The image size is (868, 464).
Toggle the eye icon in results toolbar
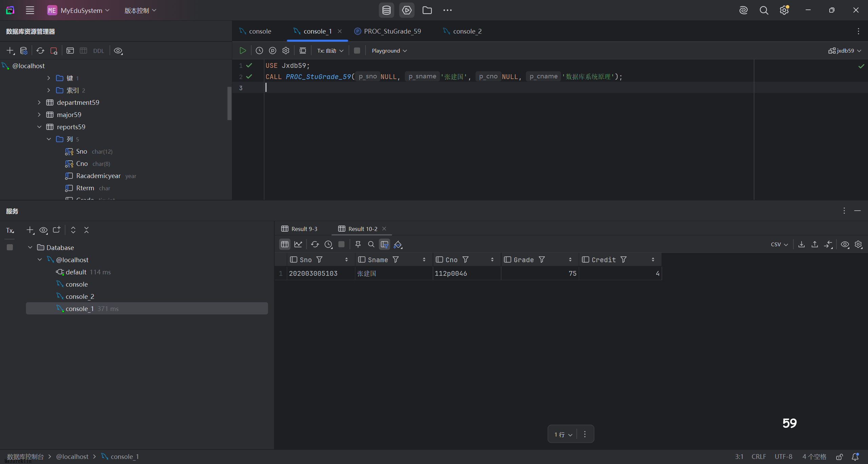[x=845, y=244]
